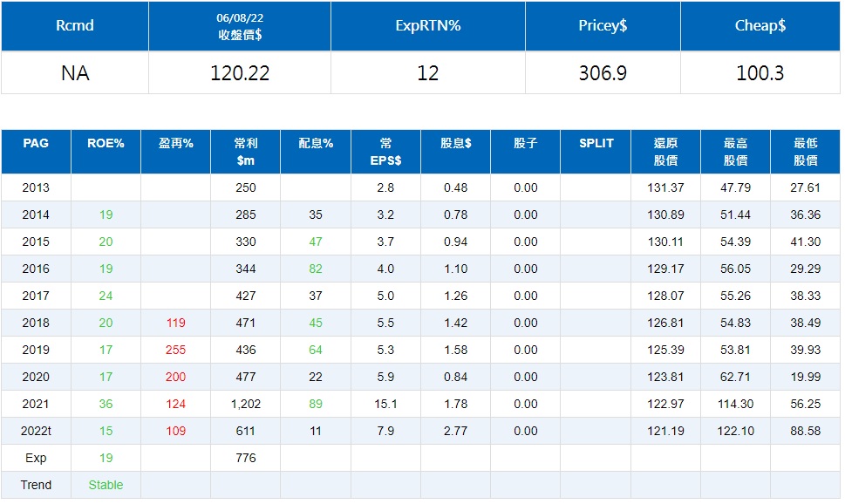Select the green Stable trend value
Image resolution: width=845 pixels, height=504 pixels.
(x=106, y=485)
